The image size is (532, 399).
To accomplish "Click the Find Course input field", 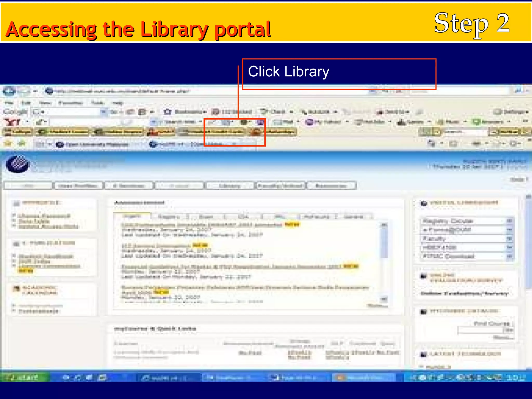I will pos(480,330).
